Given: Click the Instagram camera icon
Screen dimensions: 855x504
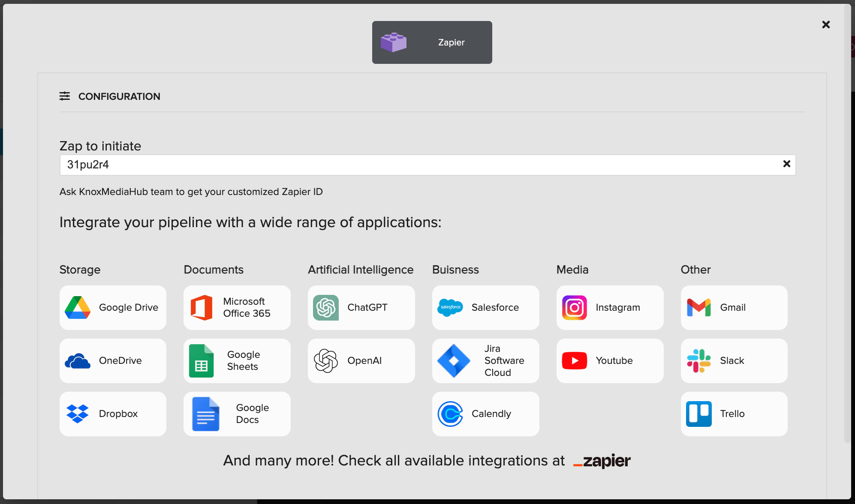Looking at the screenshot, I should 574,308.
